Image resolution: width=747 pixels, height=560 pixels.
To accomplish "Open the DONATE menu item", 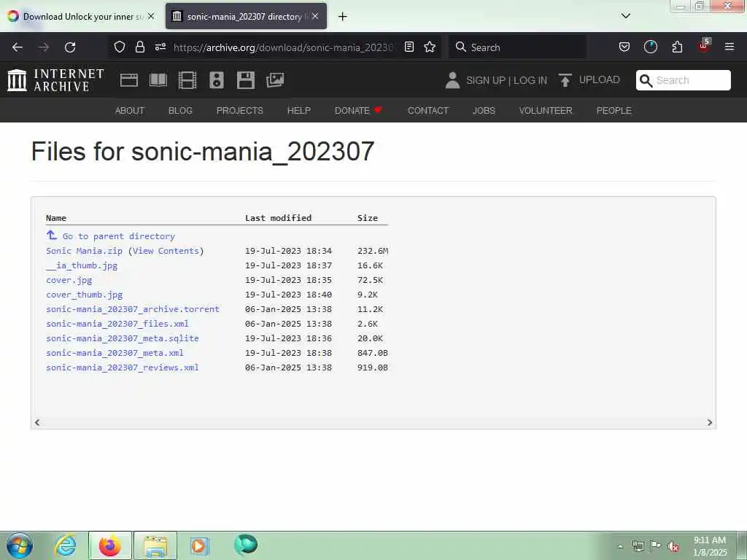I will 358,111.
